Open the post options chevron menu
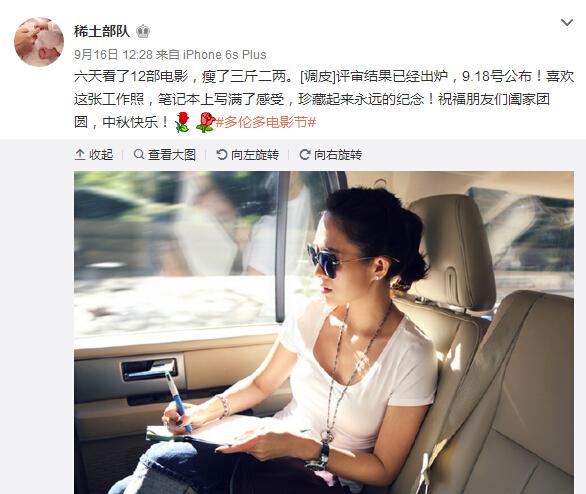Screen dimensions: 586x494 pos(567,23)
